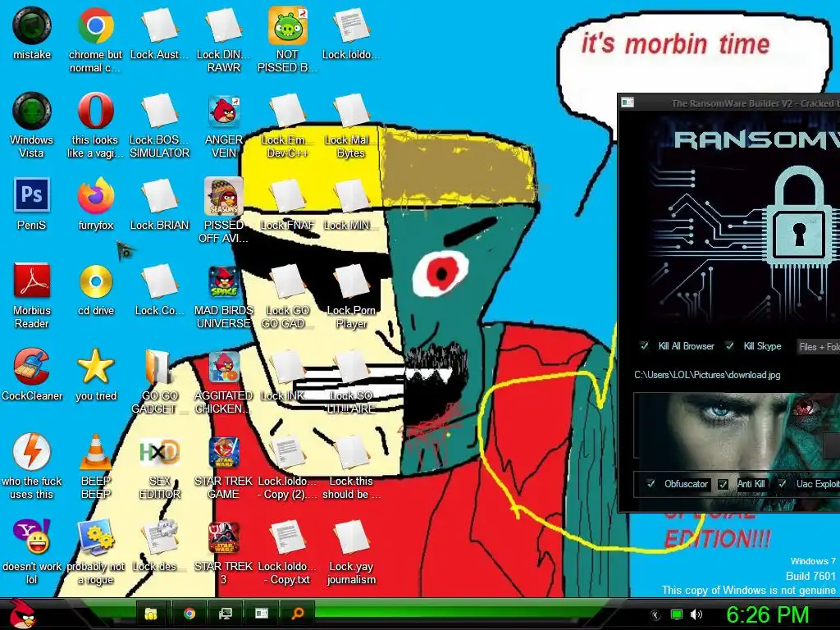Select the Lock.FNAF file icon
This screenshot has width=840, height=630.
[287, 195]
